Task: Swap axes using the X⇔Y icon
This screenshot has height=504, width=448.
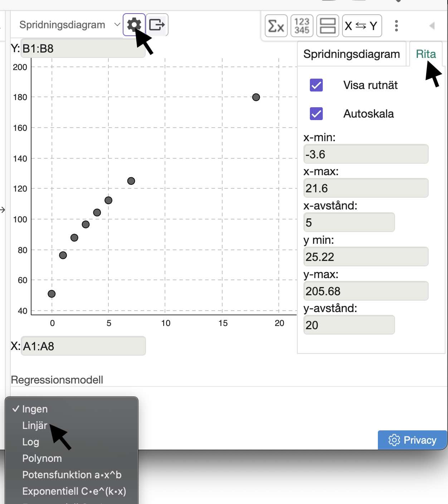Action: coord(361,25)
